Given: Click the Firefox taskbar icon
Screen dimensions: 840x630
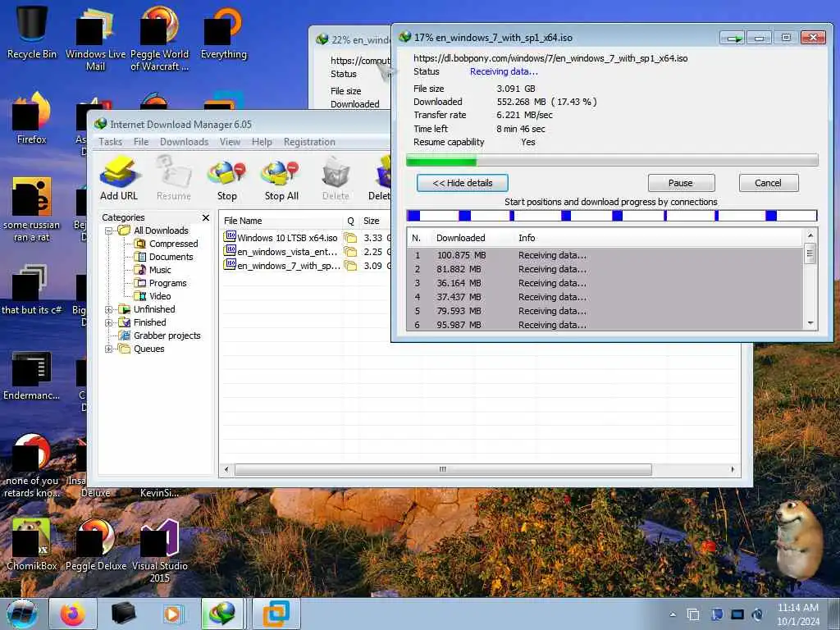Looking at the screenshot, I should 73,614.
